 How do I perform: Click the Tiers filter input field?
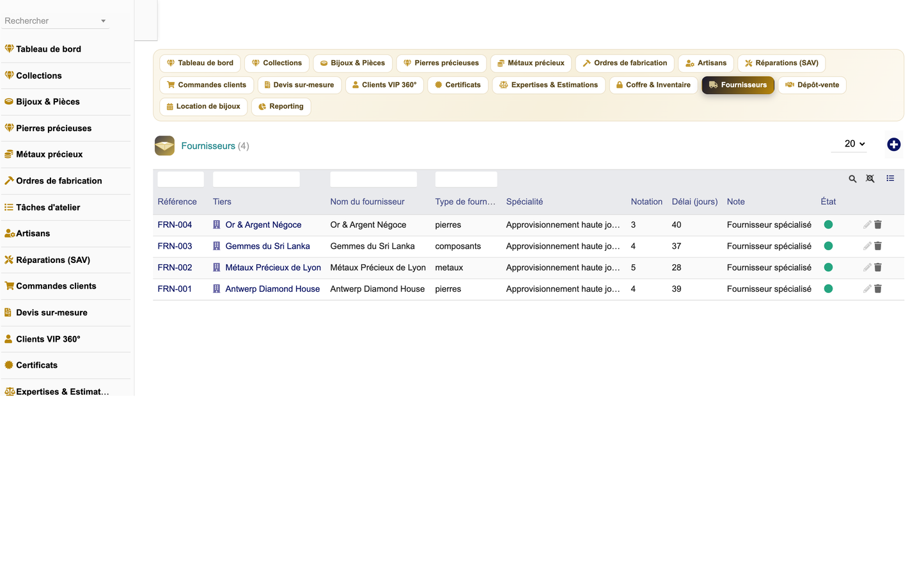256,179
